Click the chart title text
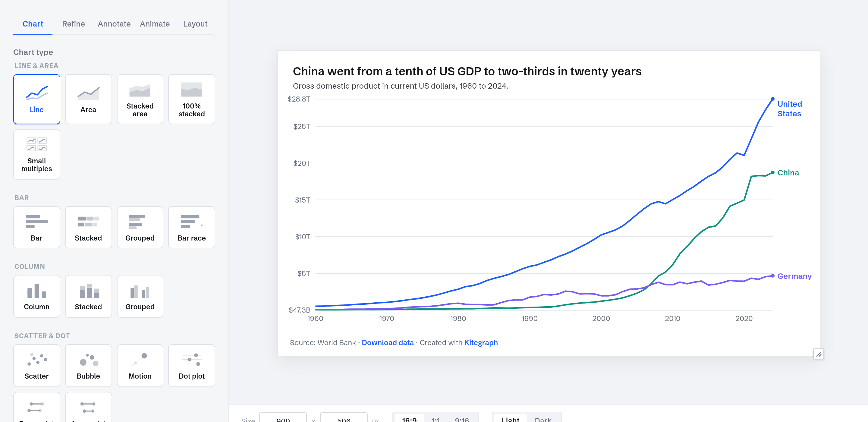Screen dimensions: 868x422 click(467, 71)
